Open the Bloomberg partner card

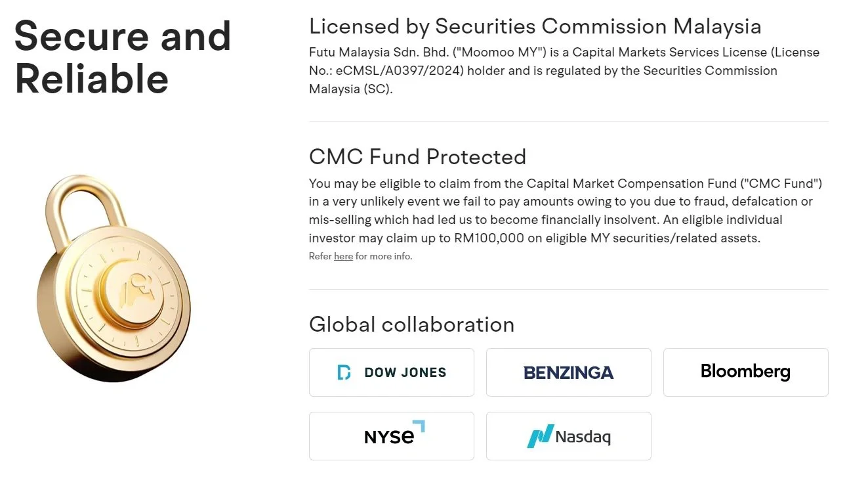pos(745,372)
